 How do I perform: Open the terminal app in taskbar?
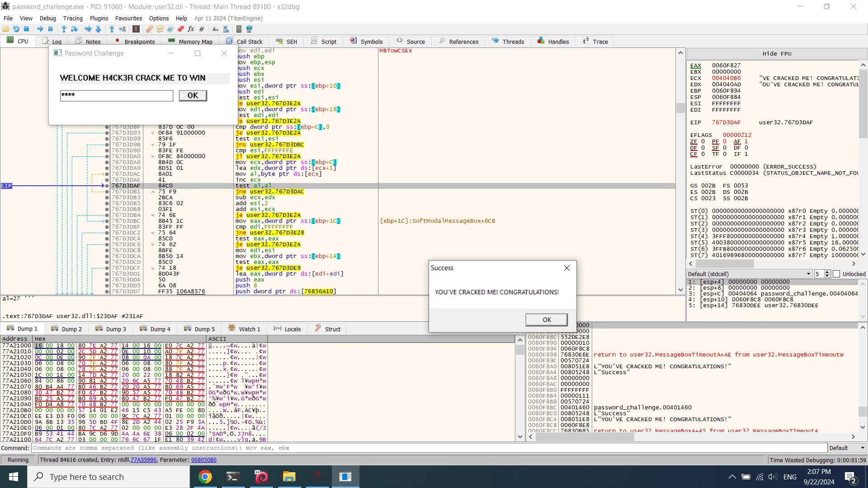tap(233, 477)
